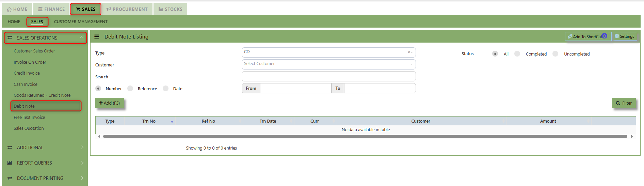
Task: Open Settings with the gear icon
Action: [x=624, y=36]
